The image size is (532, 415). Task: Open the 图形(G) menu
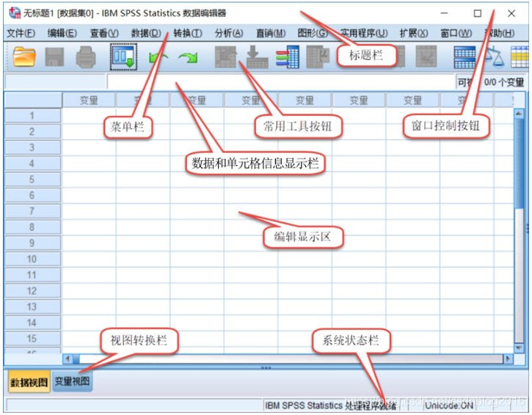[313, 33]
